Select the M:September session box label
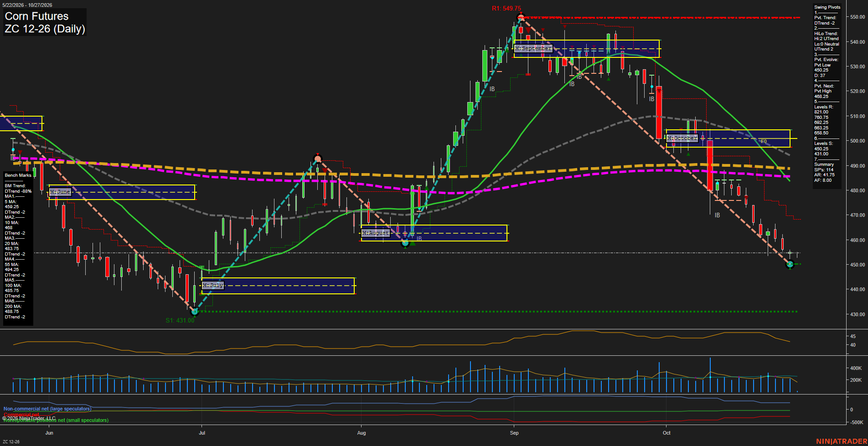This screenshot has width=868, height=446. click(x=533, y=48)
